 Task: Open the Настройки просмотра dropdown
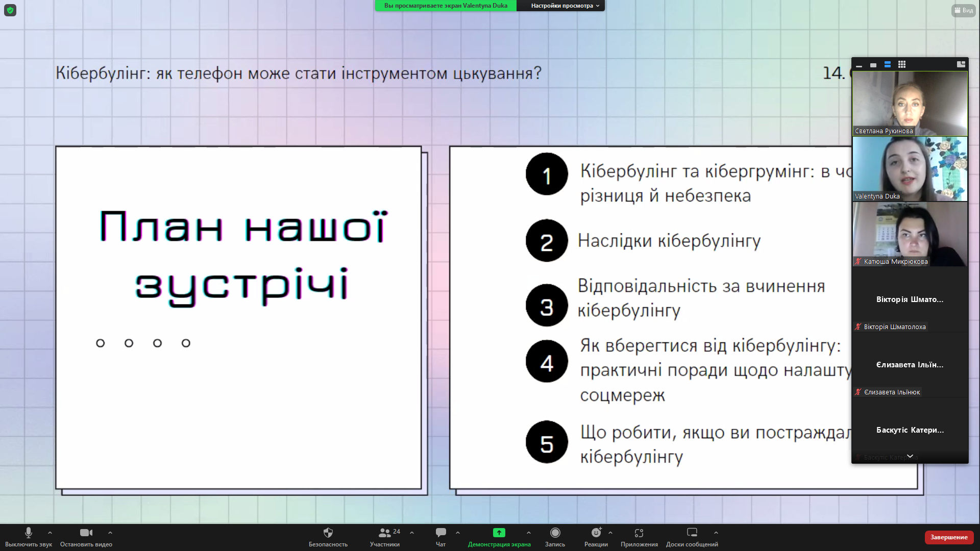561,6
